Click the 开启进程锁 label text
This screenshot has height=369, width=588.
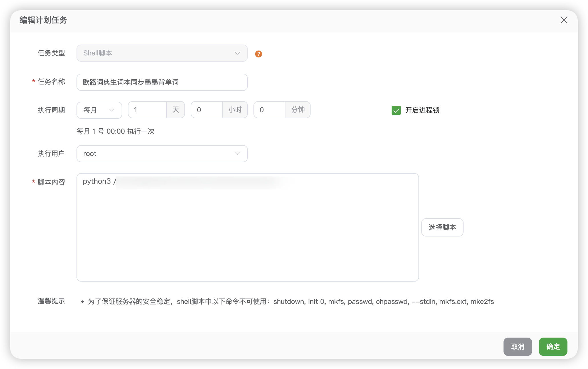click(422, 110)
